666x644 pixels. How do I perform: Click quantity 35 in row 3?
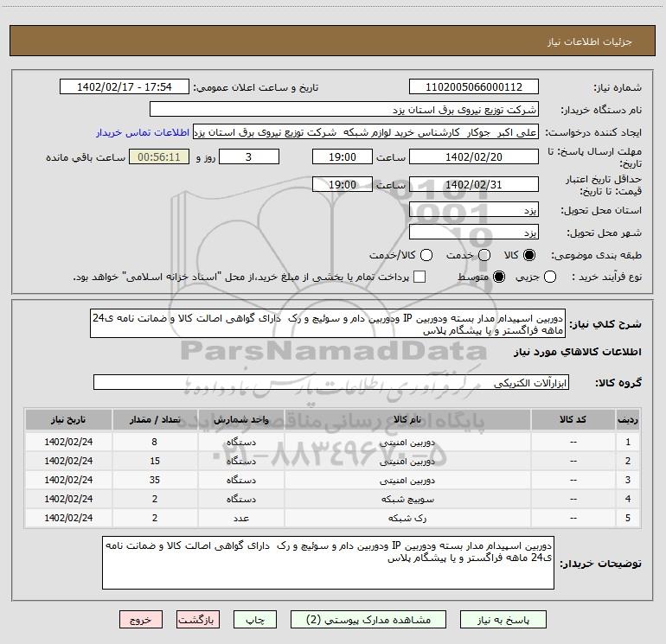click(155, 480)
